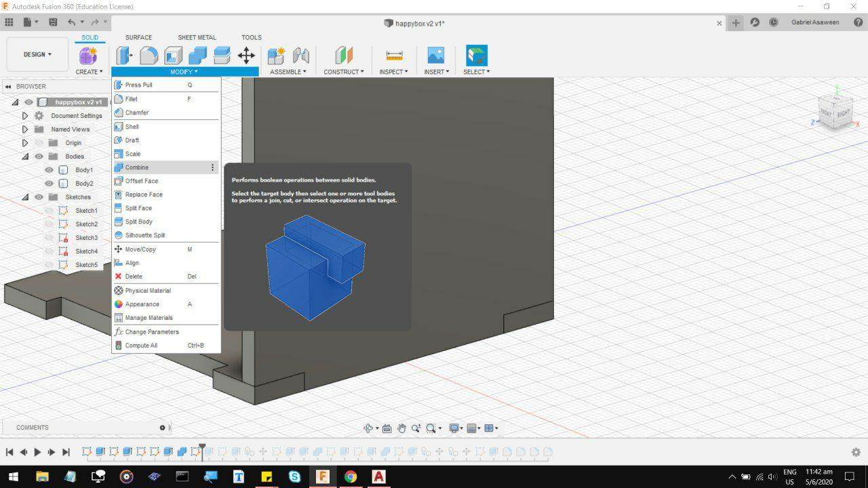868x488 pixels.
Task: Select the Press Pull toolbar icon
Action: 124,56
